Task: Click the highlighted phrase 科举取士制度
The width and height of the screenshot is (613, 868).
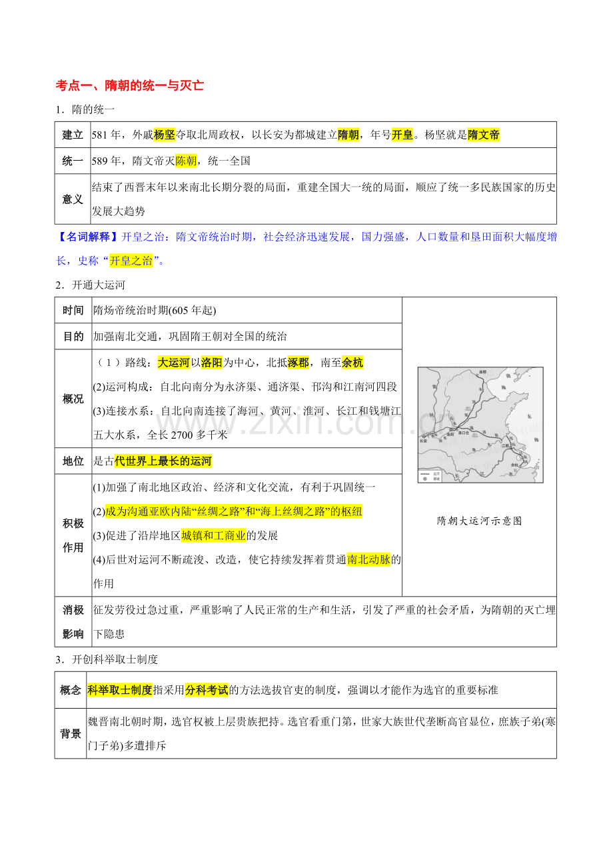Action: [120, 690]
